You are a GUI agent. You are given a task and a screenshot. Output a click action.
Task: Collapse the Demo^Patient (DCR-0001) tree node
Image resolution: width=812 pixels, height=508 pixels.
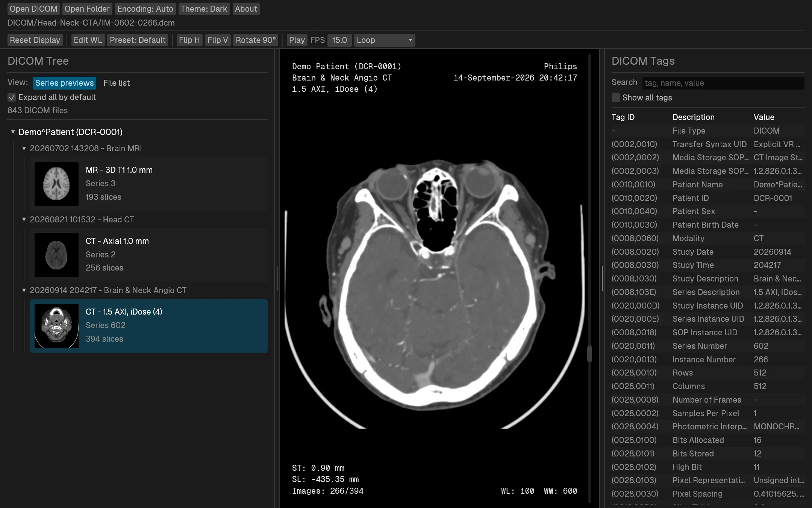click(x=13, y=132)
